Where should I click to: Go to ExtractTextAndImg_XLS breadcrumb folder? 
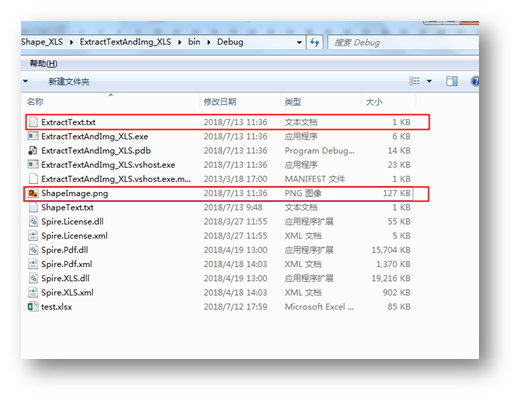tap(125, 42)
